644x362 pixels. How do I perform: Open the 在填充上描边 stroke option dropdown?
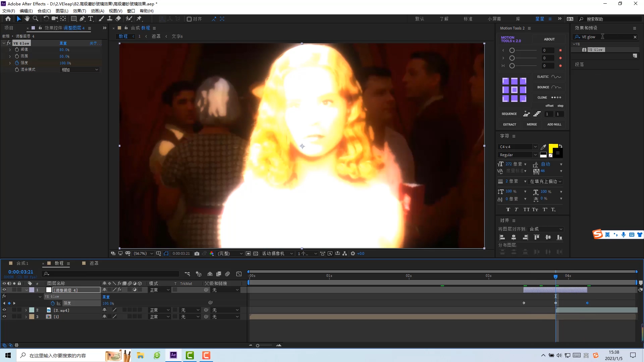click(546, 181)
